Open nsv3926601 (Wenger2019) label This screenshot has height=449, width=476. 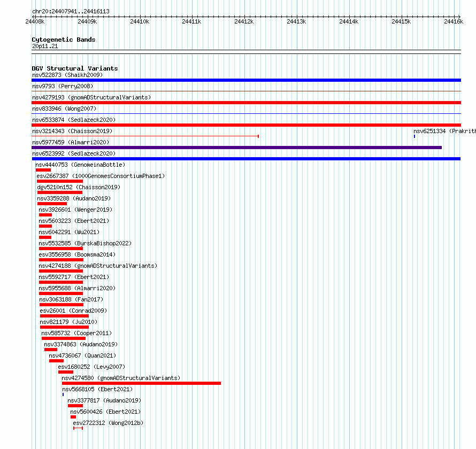click(75, 210)
